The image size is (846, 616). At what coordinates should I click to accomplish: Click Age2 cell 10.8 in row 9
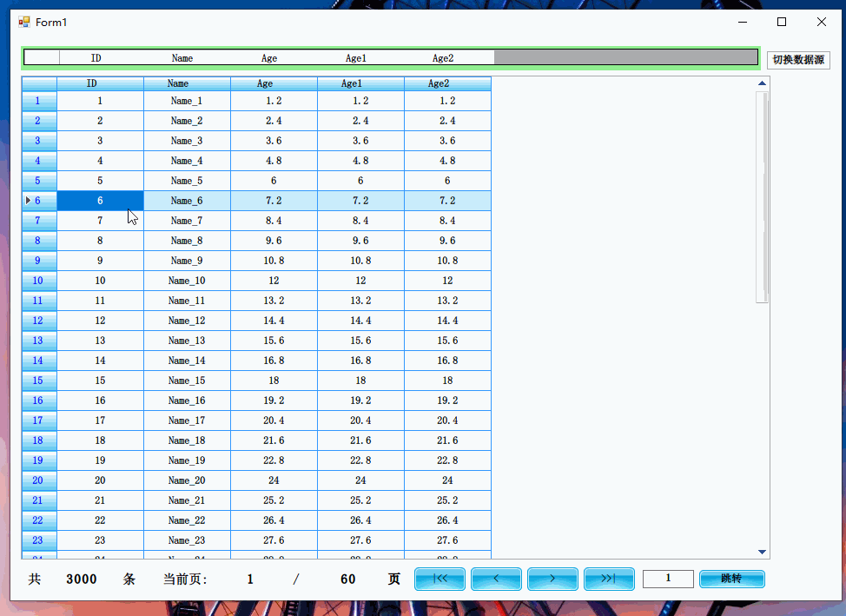coord(448,261)
